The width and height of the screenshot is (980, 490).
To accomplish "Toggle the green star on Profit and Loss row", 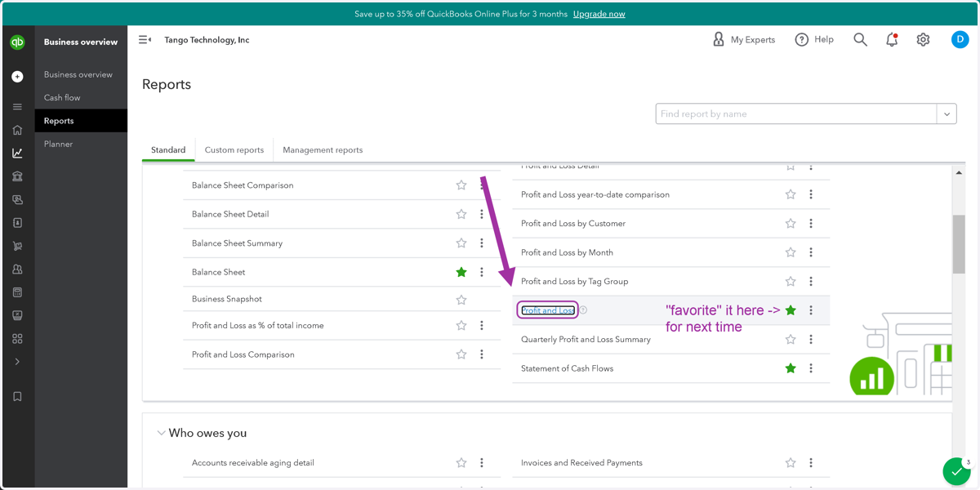I will 791,310.
